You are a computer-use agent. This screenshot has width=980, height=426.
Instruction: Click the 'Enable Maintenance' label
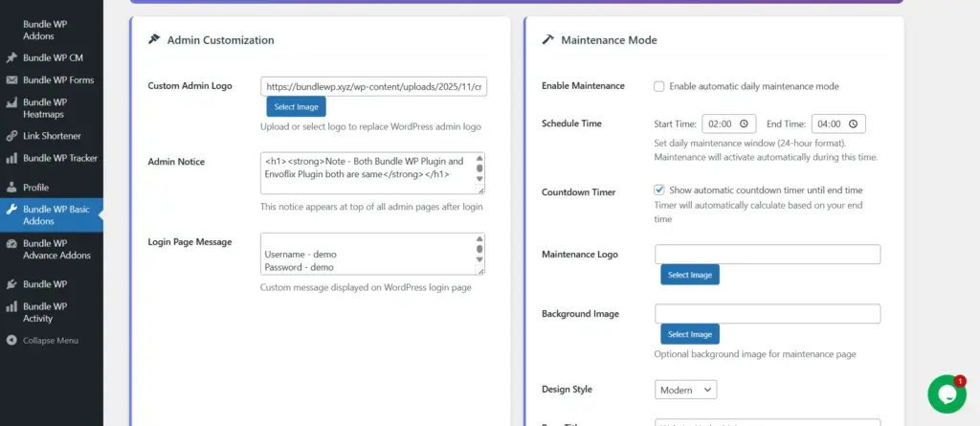pyautogui.click(x=583, y=86)
